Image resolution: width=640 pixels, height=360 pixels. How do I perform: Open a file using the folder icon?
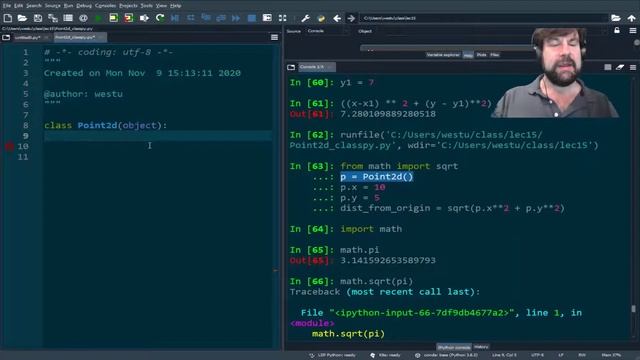[x=22, y=18]
